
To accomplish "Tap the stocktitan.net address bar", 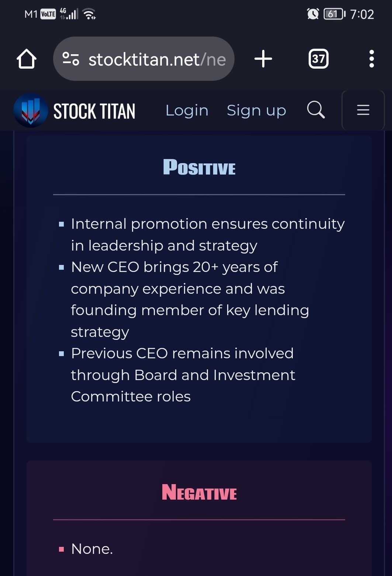I will 144,59.
